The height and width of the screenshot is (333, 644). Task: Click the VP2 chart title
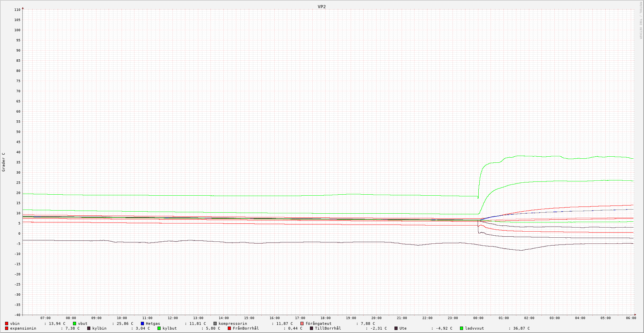[x=321, y=7]
